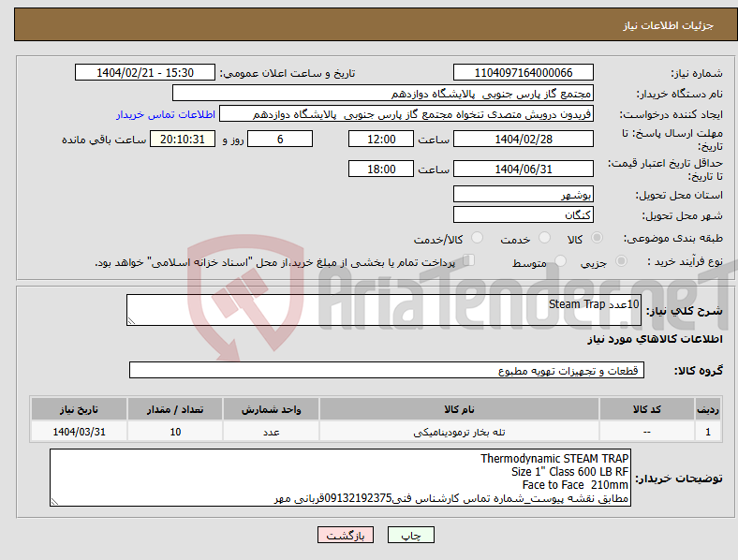Click the ردیف column header

pos(708,409)
